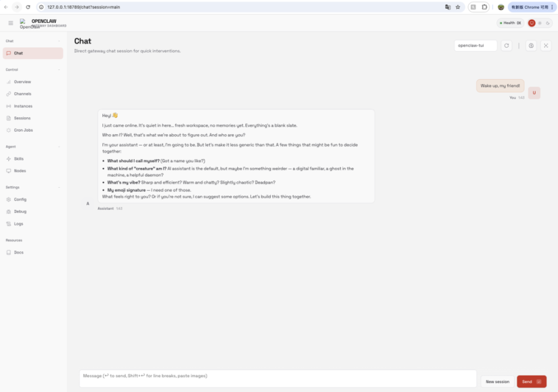Reload the page in Chrome
The height and width of the screenshot is (392, 558).
click(28, 7)
